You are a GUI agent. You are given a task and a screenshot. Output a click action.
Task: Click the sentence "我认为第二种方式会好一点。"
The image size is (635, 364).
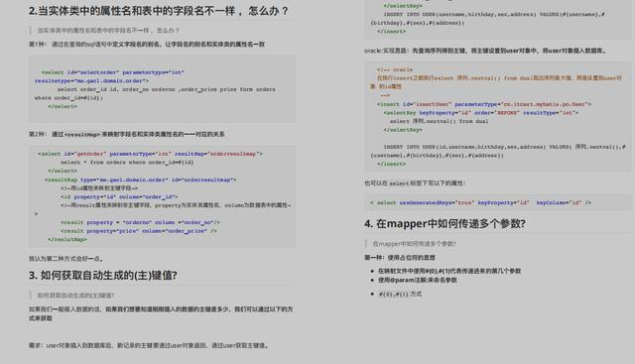(x=66, y=259)
